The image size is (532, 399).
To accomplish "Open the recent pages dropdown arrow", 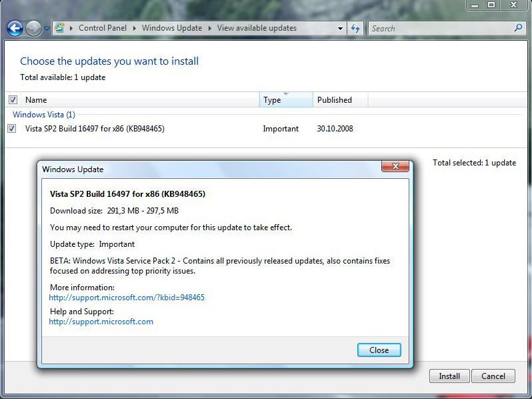I will (47, 29).
